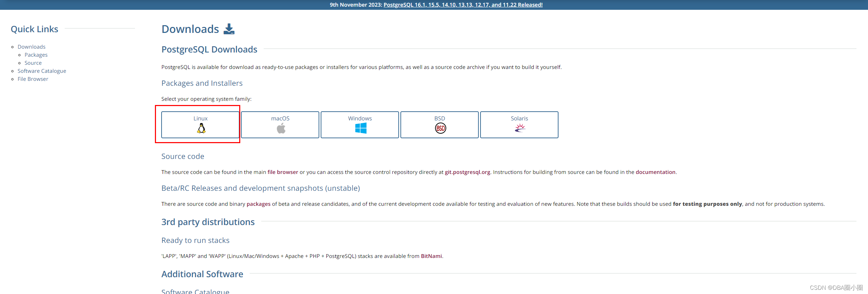Open the PostgreSQL 16.1 release announcement link
868x294 pixels.
463,5
